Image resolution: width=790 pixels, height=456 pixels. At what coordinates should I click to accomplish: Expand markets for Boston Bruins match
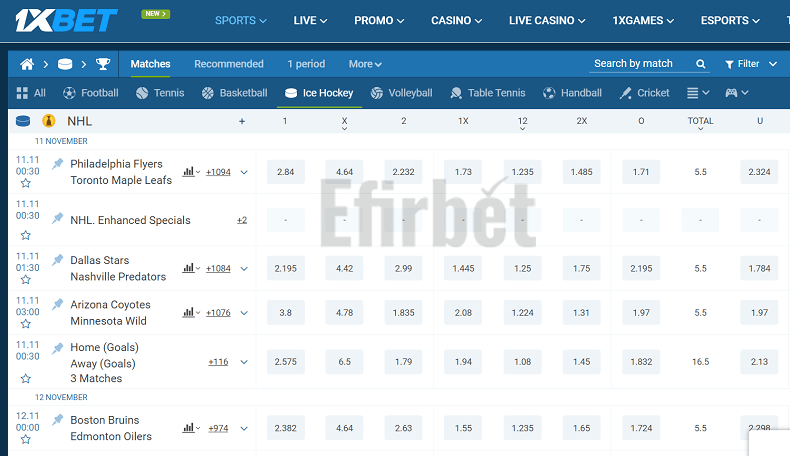244,428
